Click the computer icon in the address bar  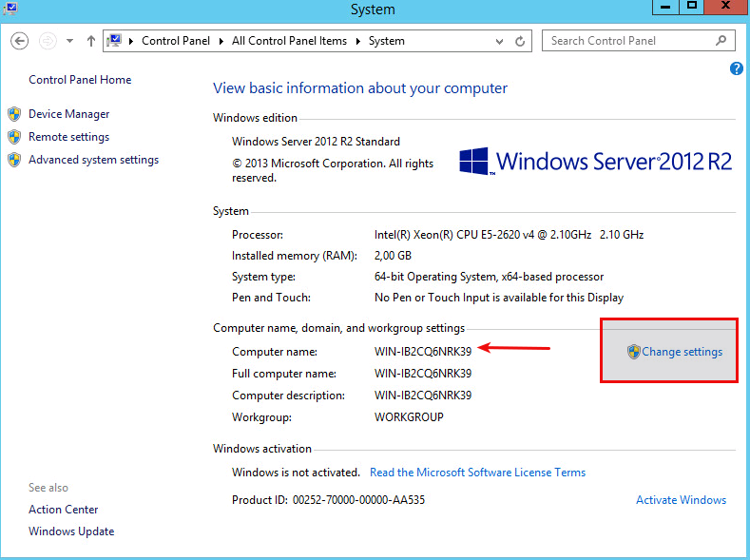[114, 41]
